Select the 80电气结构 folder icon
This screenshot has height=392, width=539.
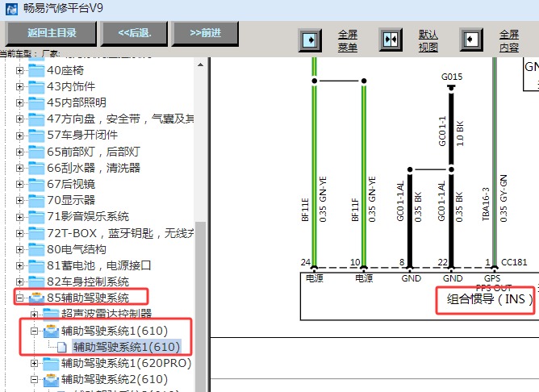[x=36, y=249]
